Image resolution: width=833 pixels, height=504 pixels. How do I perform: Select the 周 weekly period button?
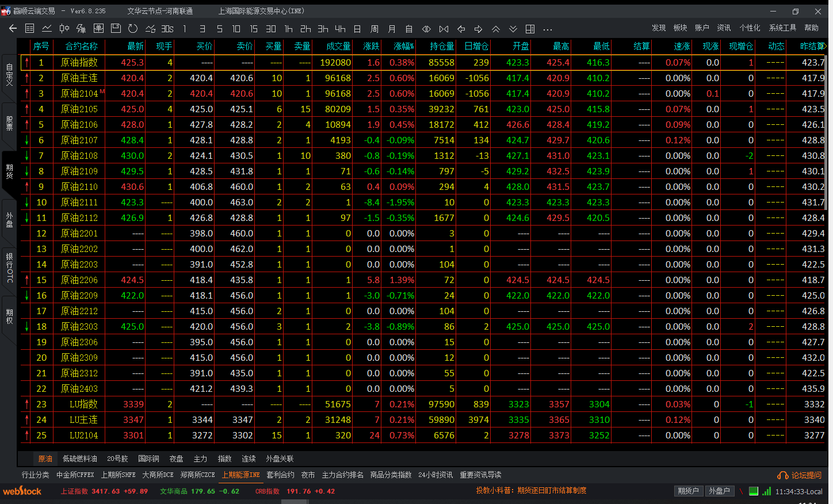[375, 29]
